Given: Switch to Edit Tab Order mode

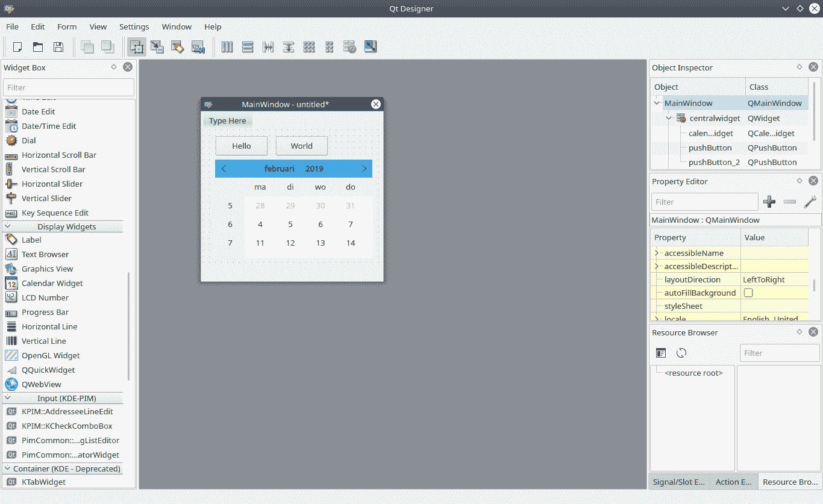Looking at the screenshot, I should (x=198, y=47).
